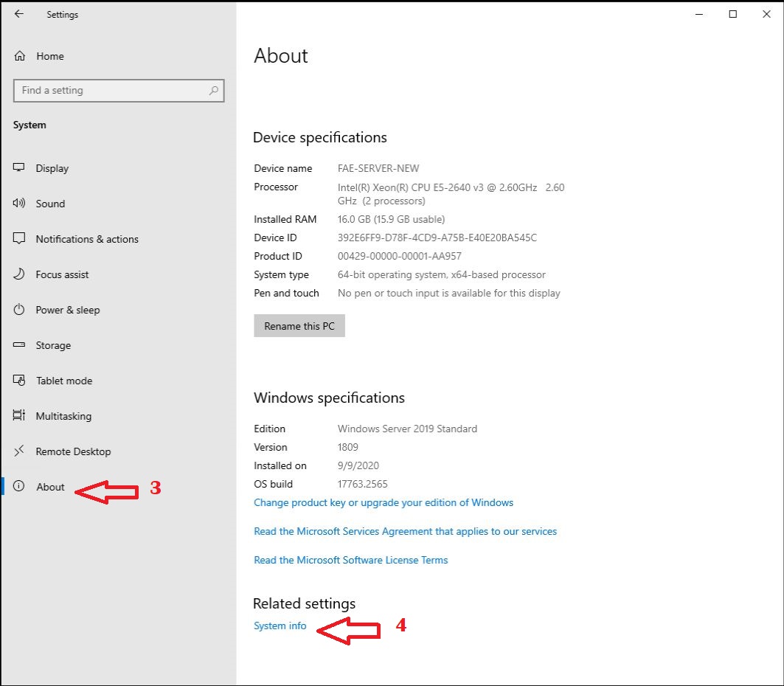Click the Related settings heading

304,604
